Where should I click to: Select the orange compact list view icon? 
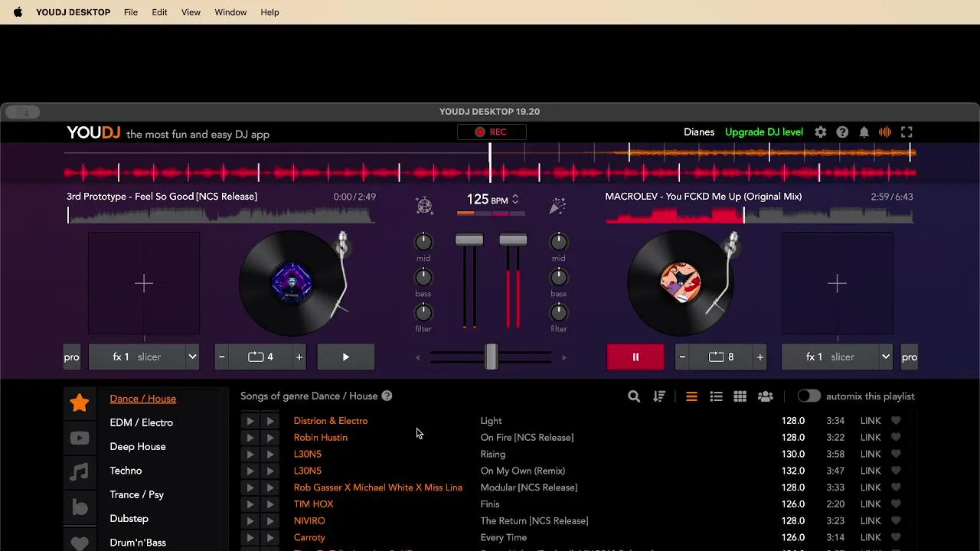click(x=691, y=396)
